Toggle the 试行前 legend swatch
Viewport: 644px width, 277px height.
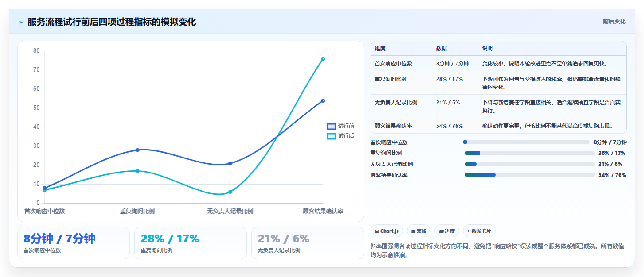tap(332, 127)
